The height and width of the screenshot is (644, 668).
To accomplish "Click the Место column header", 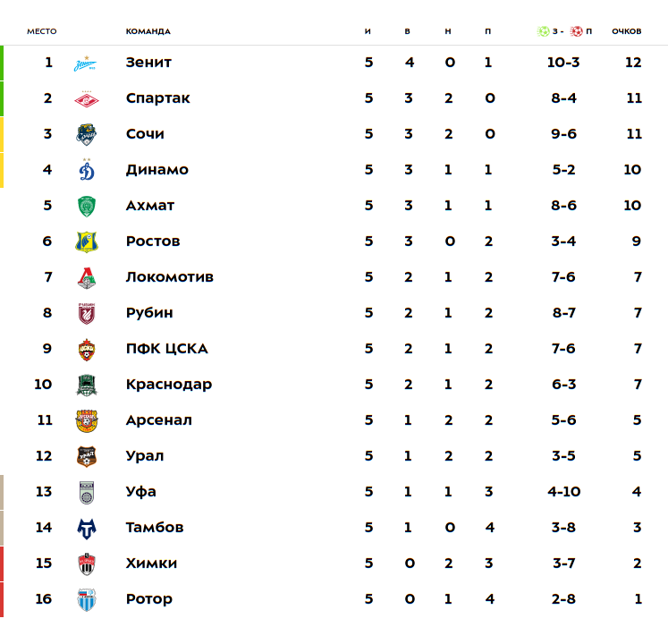I will point(41,31).
